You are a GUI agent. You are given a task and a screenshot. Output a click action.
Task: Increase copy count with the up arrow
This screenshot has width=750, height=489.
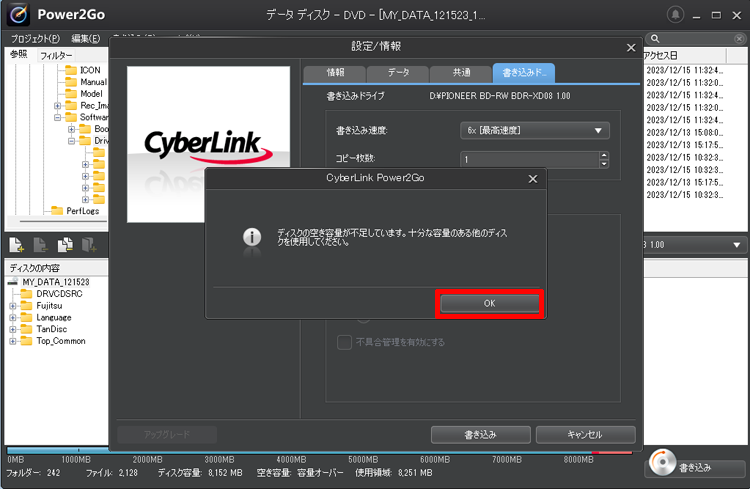603,155
